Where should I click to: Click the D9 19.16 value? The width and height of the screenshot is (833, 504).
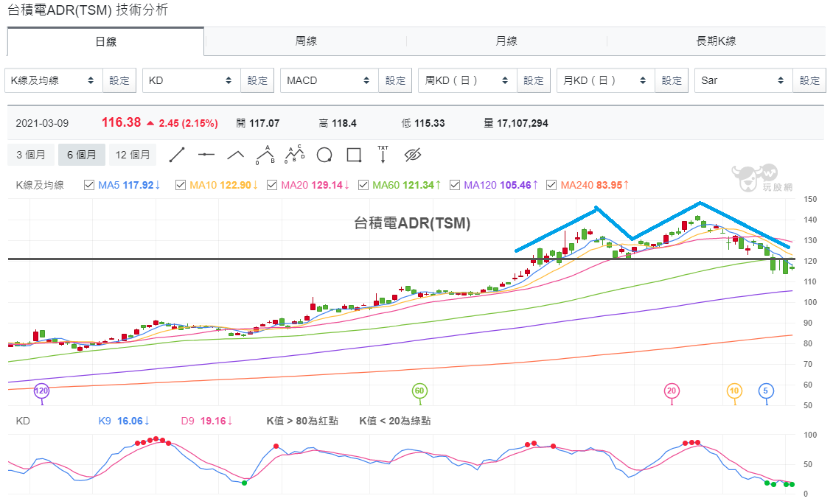pyautogui.click(x=207, y=421)
